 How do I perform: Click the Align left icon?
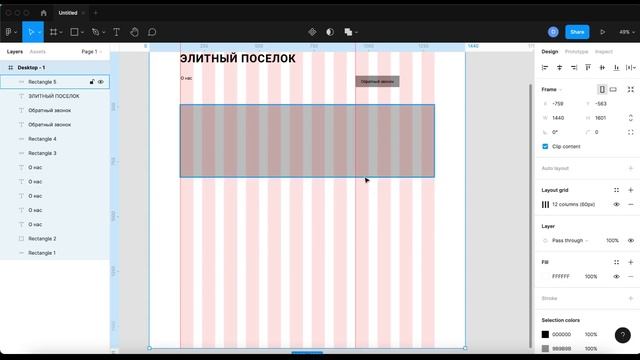pos(544,67)
